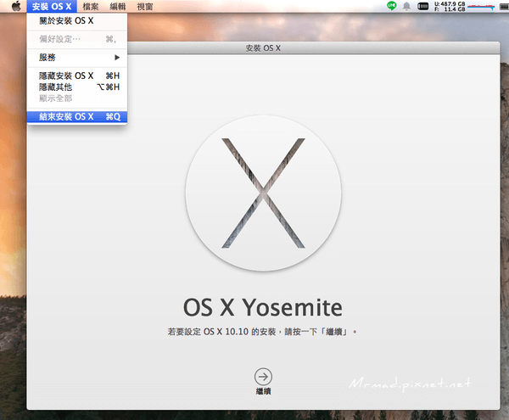
Task: Click the network activity graph in menu bar
Action: (x=482, y=6)
